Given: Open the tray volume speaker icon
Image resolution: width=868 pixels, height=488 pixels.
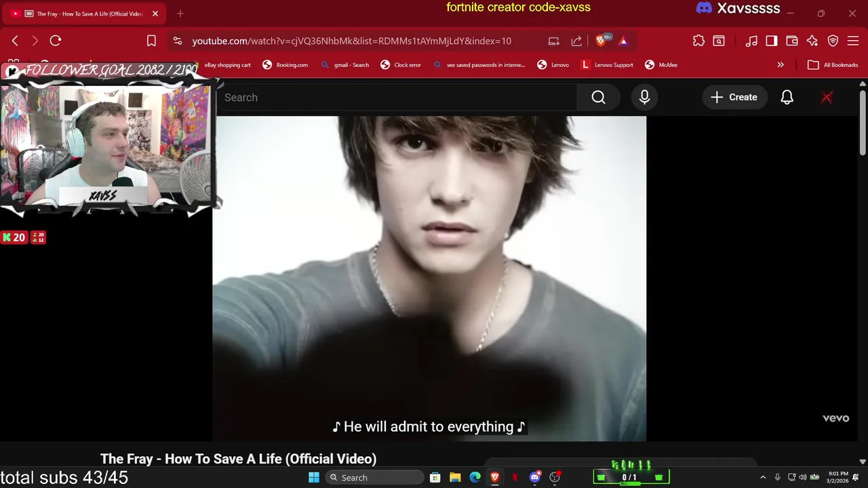Looking at the screenshot, I should pos(803,478).
